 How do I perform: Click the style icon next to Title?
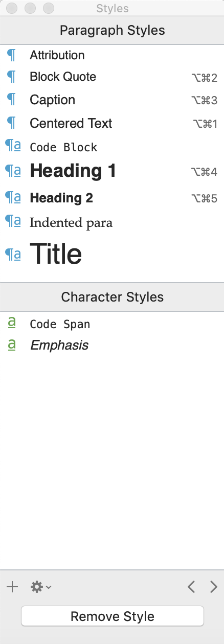click(x=13, y=254)
